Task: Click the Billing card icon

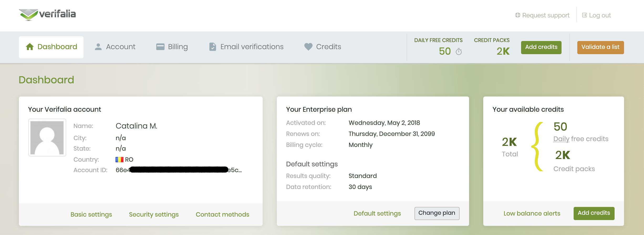Action: click(x=160, y=47)
